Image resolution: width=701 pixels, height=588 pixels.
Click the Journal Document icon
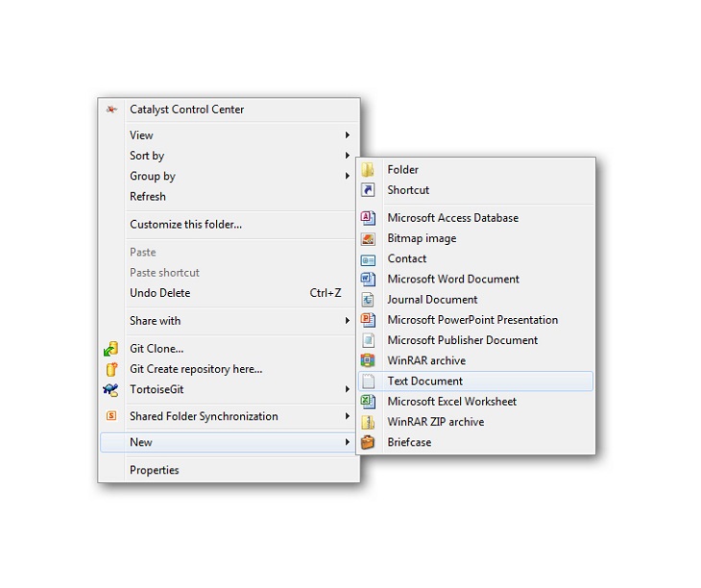(x=368, y=300)
